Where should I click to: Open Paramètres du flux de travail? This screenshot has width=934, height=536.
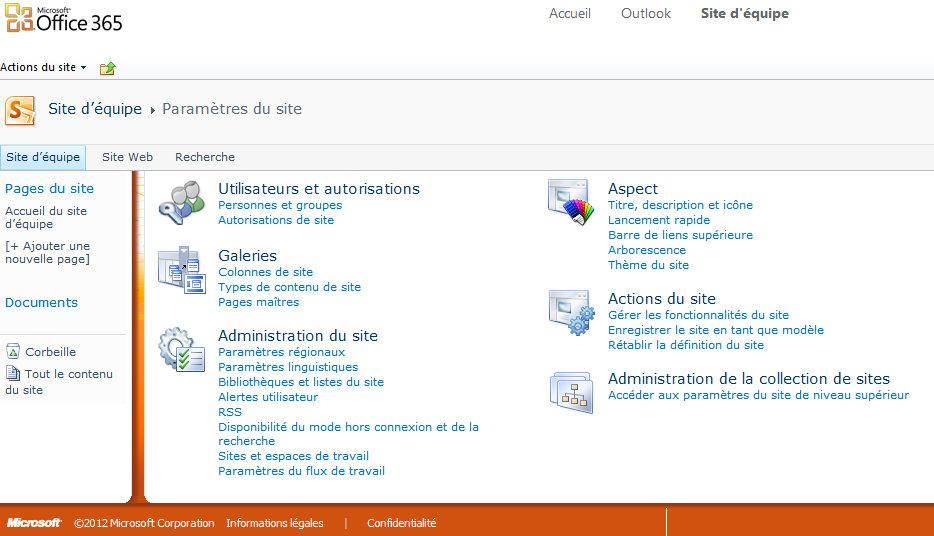301,471
